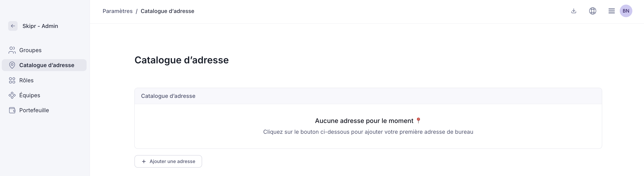This screenshot has height=176, width=644.
Task: Click the back arrow beside Skipr - Admin
Action: 13,26
